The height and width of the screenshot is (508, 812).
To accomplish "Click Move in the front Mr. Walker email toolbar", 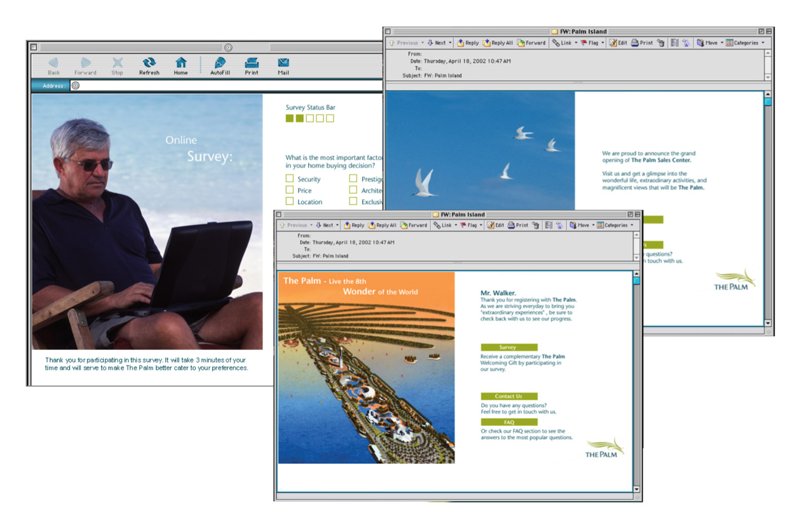I will pos(579,225).
